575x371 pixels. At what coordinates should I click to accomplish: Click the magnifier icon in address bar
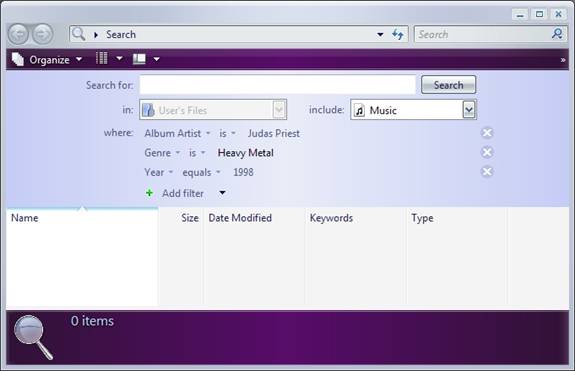click(x=78, y=34)
